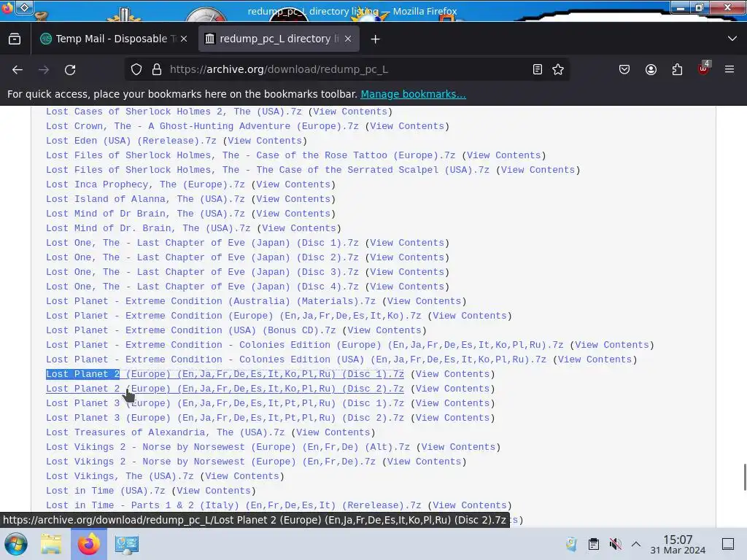Viewport: 747px width, 560px height.
Task: Open the Firefox account icon
Action: [651, 69]
